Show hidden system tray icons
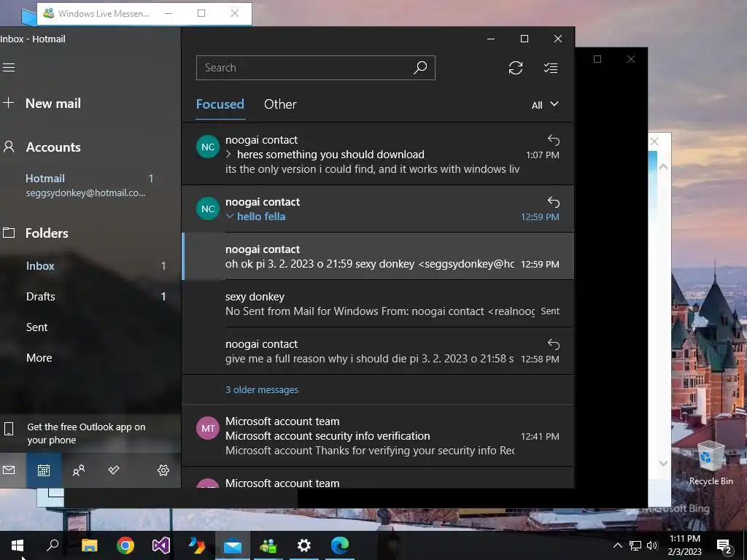This screenshot has width=747, height=560. [x=617, y=545]
